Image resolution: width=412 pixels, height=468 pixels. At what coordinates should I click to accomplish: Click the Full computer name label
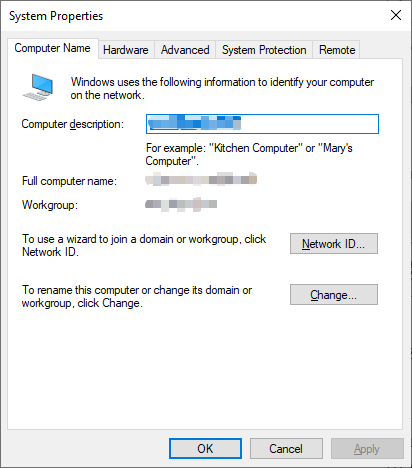click(69, 181)
